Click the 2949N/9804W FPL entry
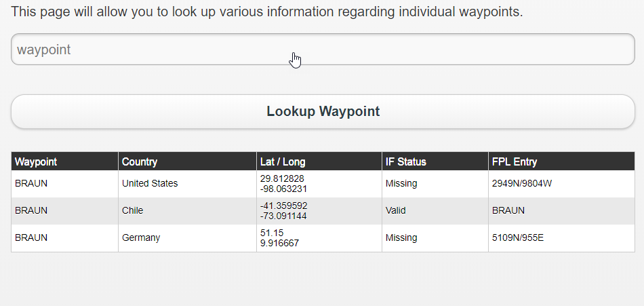The height and width of the screenshot is (306, 644). point(523,183)
